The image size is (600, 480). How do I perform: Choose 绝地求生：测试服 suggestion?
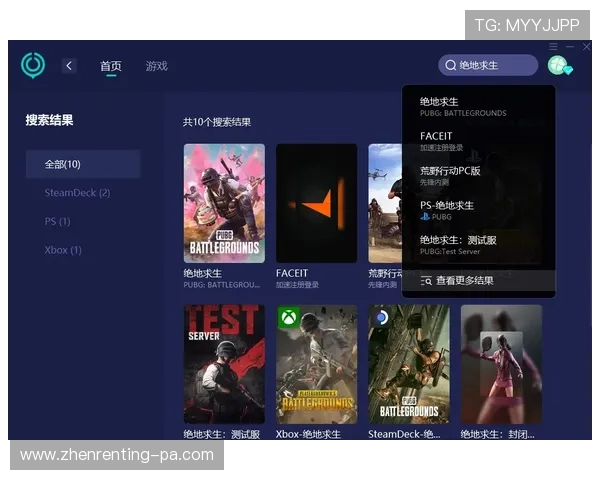click(x=478, y=245)
